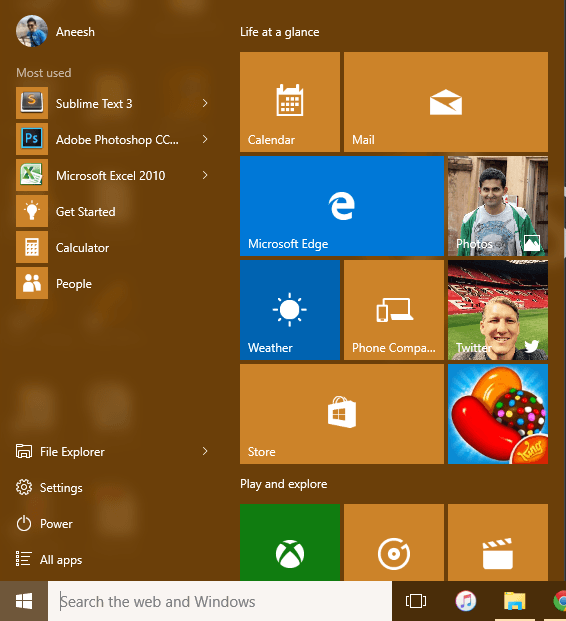
Task: Click the Sublime Text 3 label
Action: click(94, 103)
